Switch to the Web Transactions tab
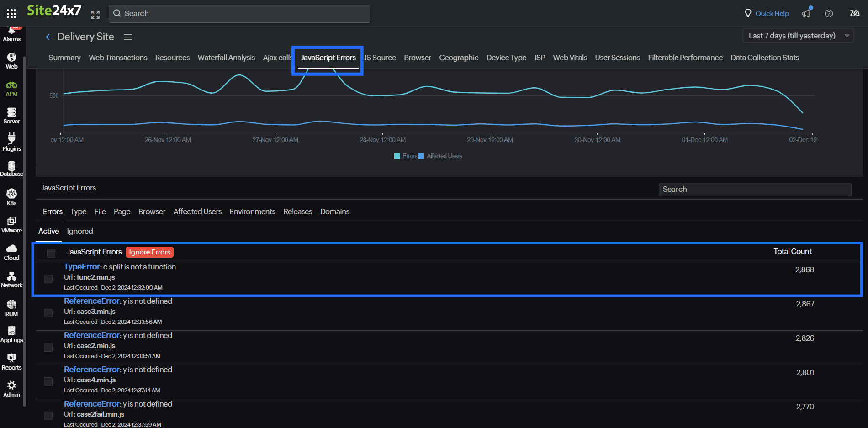 (118, 58)
